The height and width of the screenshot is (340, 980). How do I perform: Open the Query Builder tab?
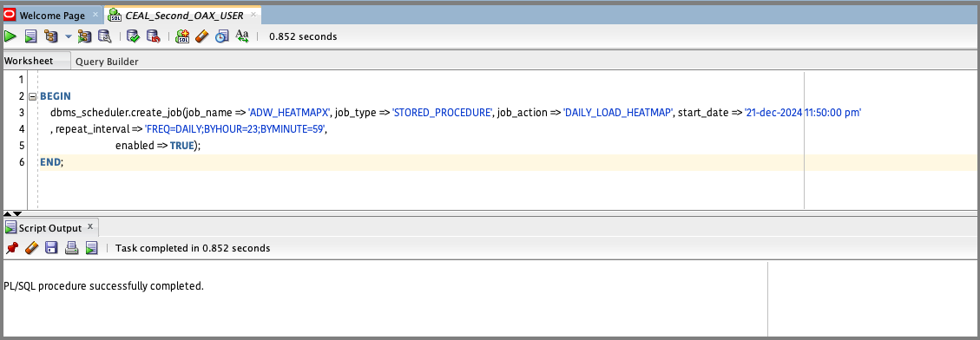click(107, 62)
